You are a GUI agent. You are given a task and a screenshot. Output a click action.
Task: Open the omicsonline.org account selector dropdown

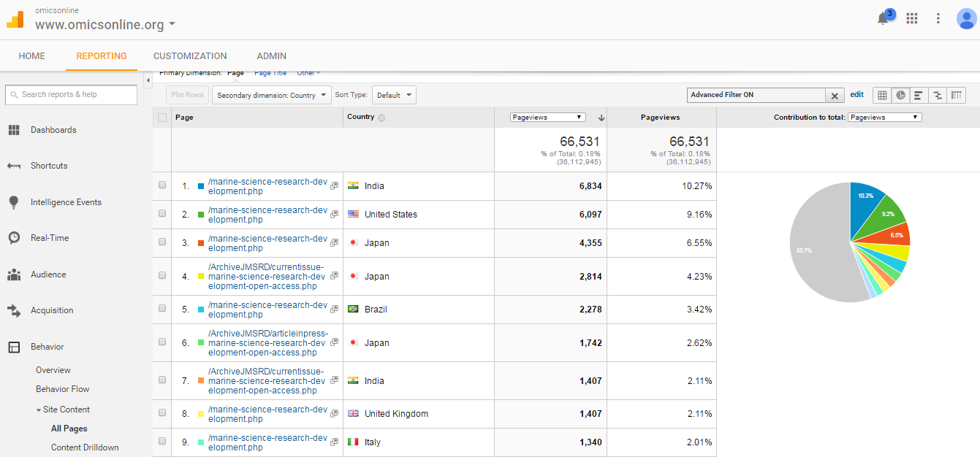click(x=105, y=25)
